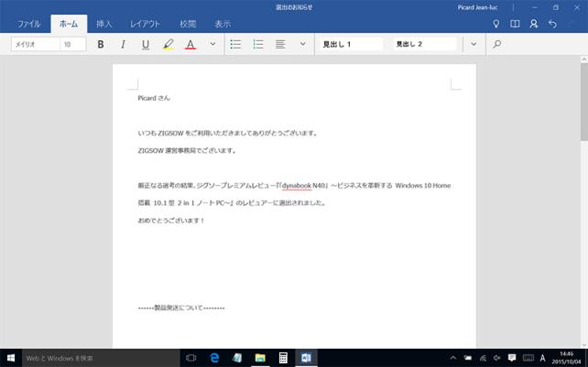Click the account name Picard Jean-luc

[x=477, y=7]
